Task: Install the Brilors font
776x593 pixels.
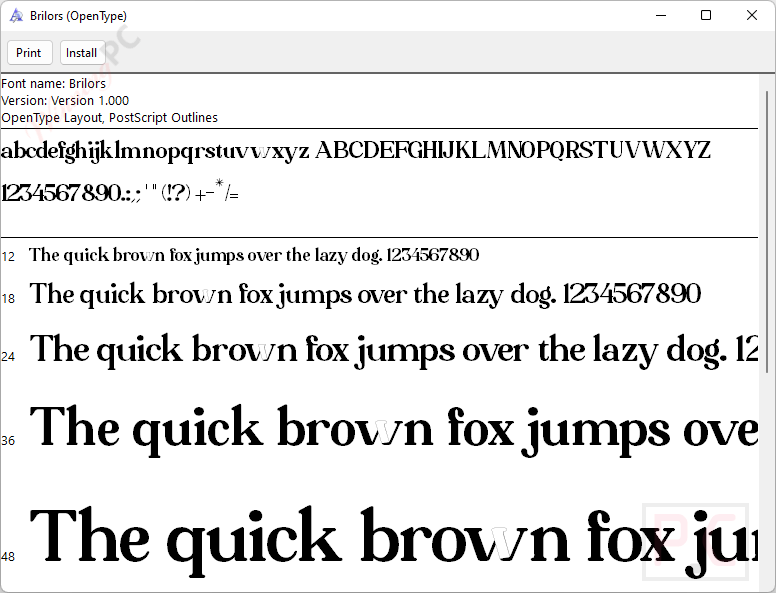Action: pos(82,52)
